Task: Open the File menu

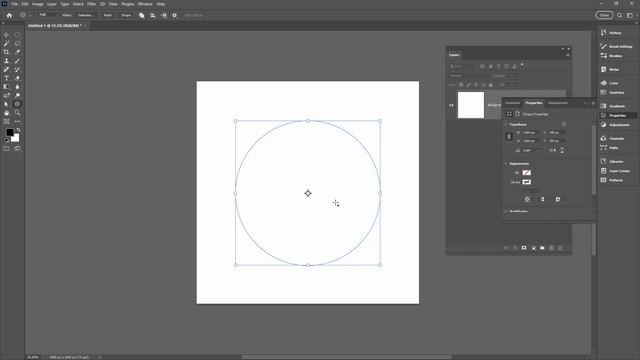Action: click(14, 4)
